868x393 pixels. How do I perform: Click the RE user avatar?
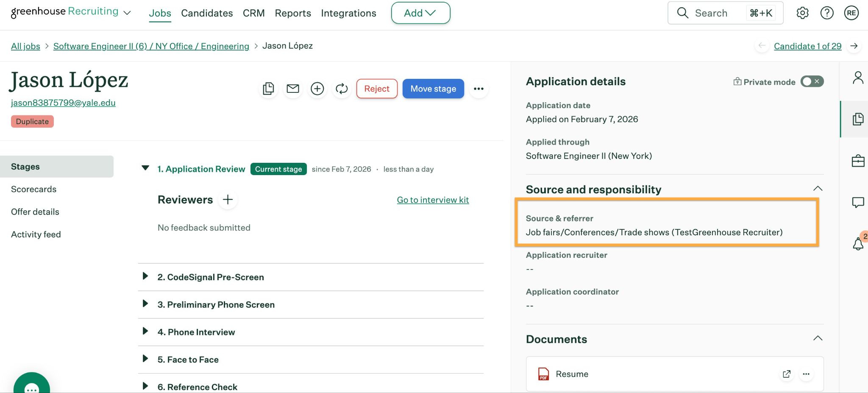coord(851,13)
